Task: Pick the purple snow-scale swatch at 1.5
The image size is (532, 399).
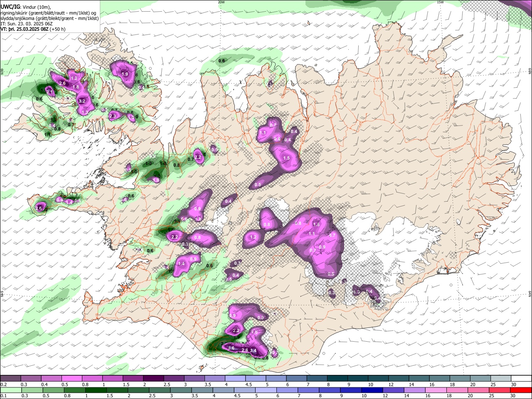Action: pos(133,378)
